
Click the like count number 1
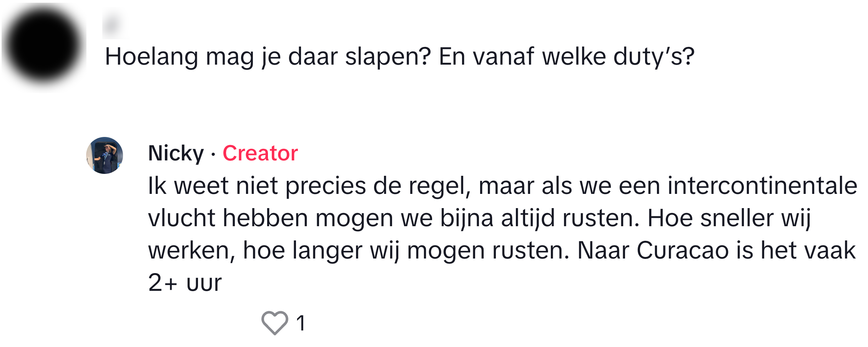coord(301,323)
